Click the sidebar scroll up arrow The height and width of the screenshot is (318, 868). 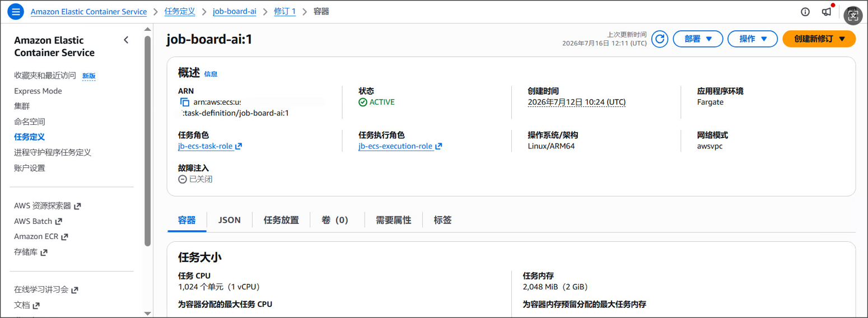pyautogui.click(x=147, y=29)
